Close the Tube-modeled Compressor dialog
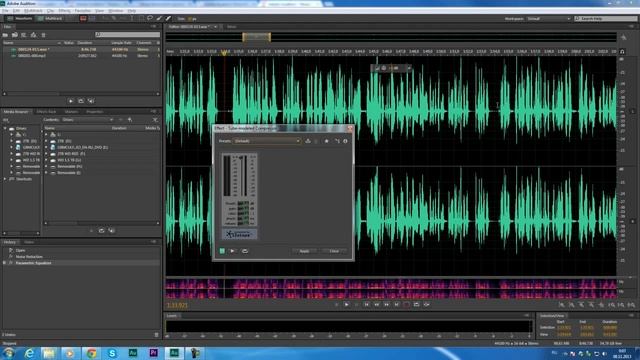The image size is (640, 360). pyautogui.click(x=350, y=129)
